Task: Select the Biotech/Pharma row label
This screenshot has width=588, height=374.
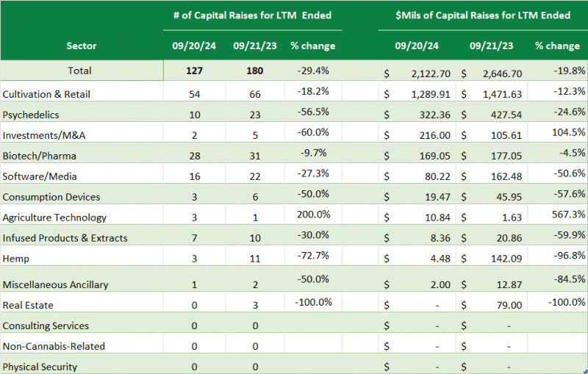Action: point(39,156)
